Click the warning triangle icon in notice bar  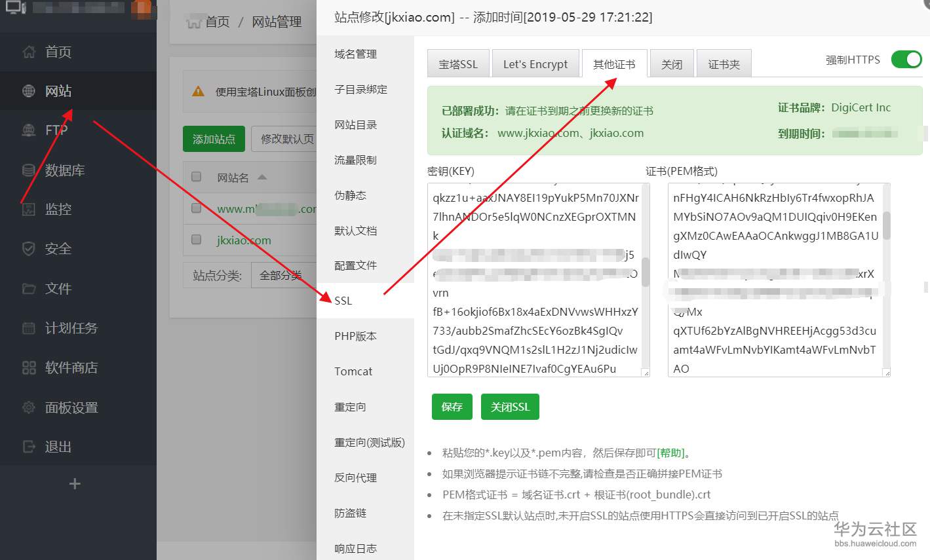click(x=198, y=92)
